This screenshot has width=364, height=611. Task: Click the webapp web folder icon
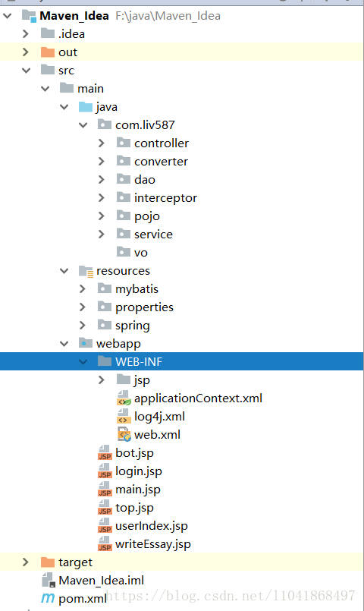pyautogui.click(x=86, y=343)
